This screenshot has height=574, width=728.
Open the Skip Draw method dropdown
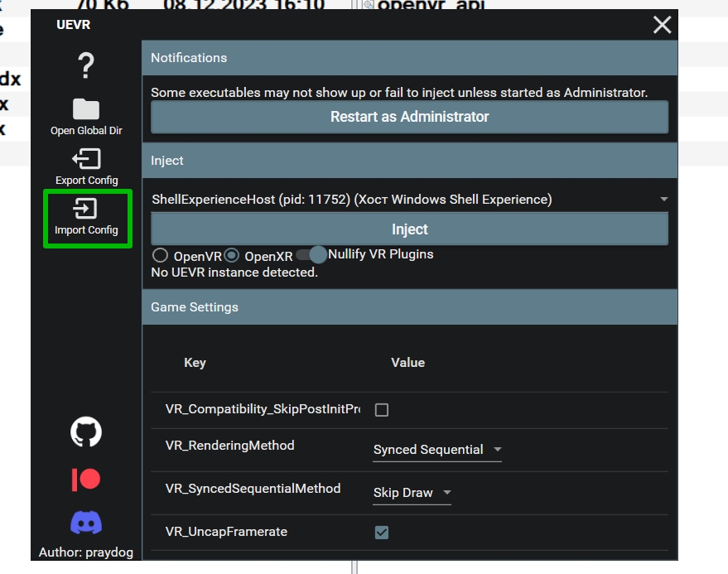[x=412, y=493]
